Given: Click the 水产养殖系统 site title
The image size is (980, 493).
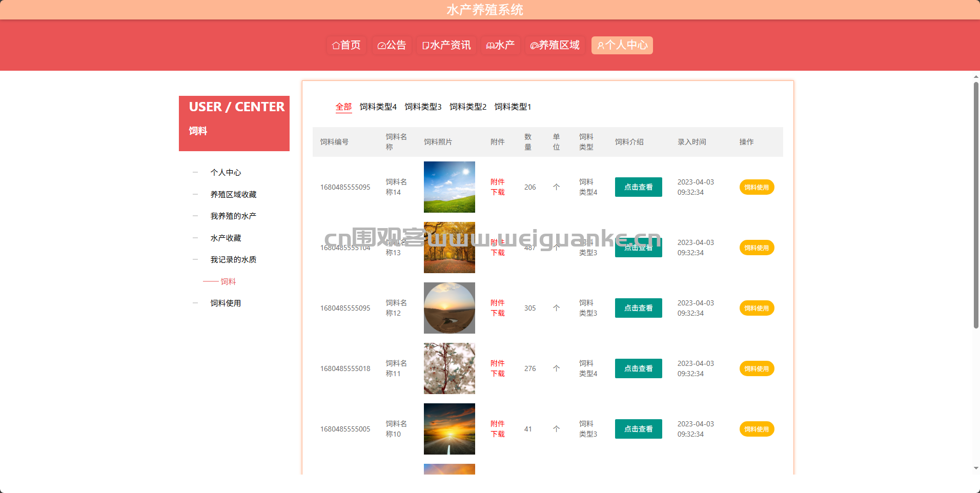Looking at the screenshot, I should [x=485, y=10].
